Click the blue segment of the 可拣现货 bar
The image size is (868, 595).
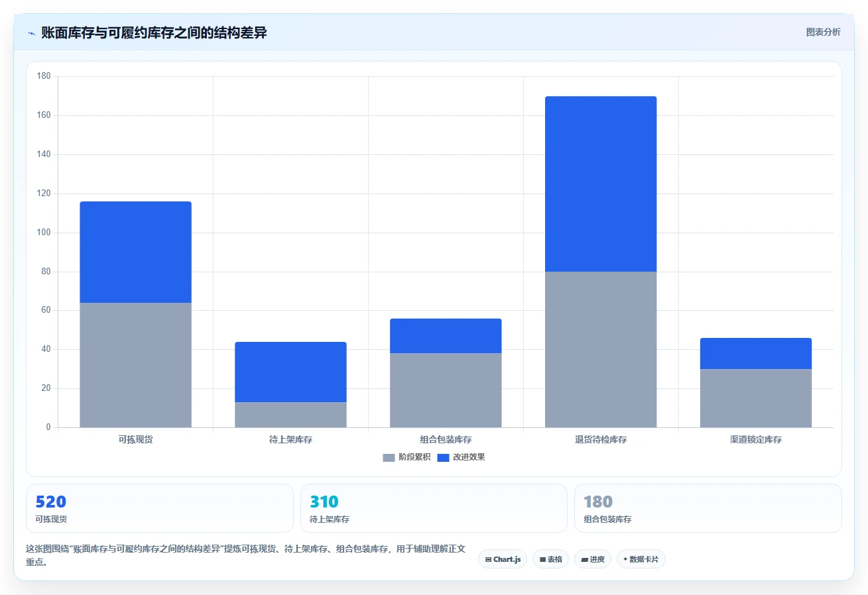click(x=135, y=252)
